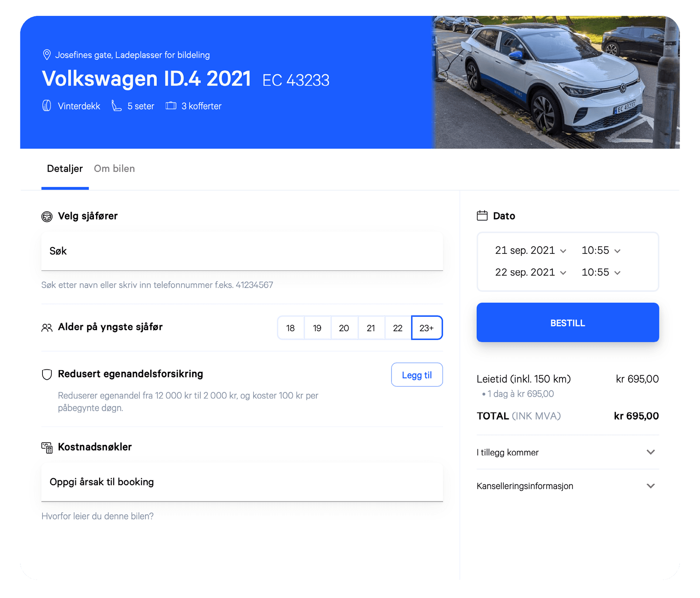Screen dimensions: 700x598
Task: Click the Volkswagen ID.4 2021 title
Action: click(147, 79)
